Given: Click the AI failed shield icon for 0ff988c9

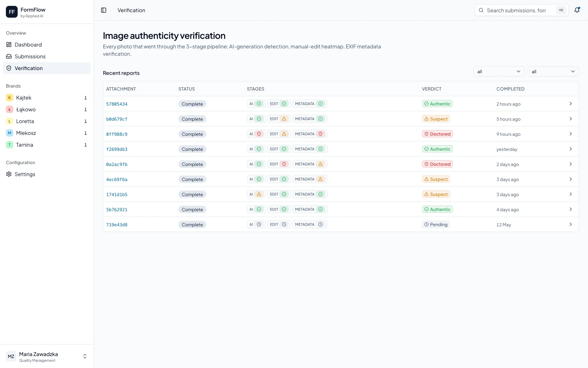Looking at the screenshot, I should tap(259, 134).
